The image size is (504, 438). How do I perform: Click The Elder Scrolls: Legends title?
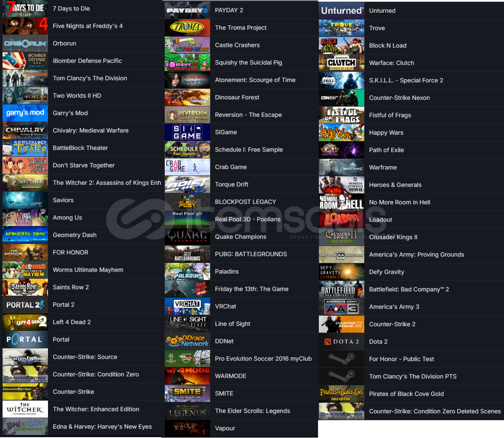coord(253,411)
